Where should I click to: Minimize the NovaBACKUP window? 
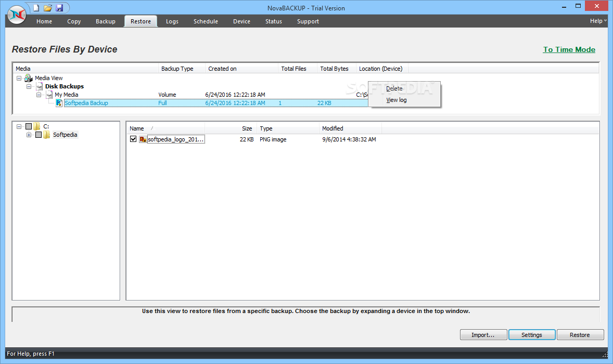tap(564, 7)
